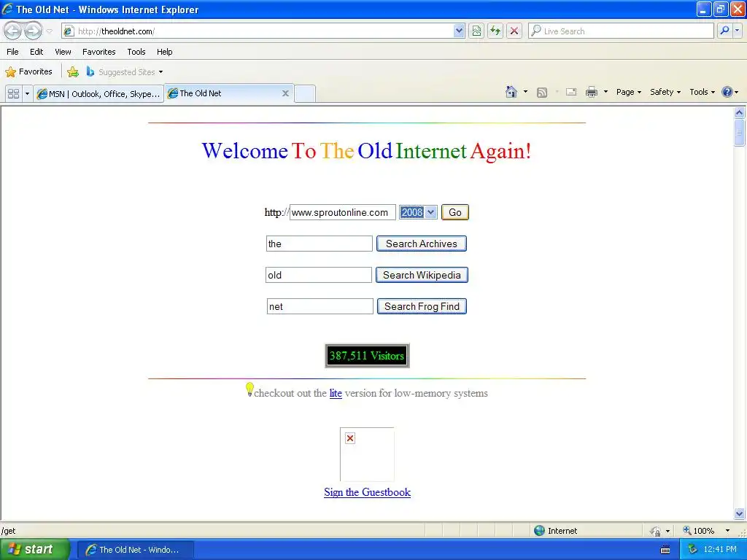Open Home button dropdown arrow
Viewport: 747px width, 560px height.
[525, 92]
